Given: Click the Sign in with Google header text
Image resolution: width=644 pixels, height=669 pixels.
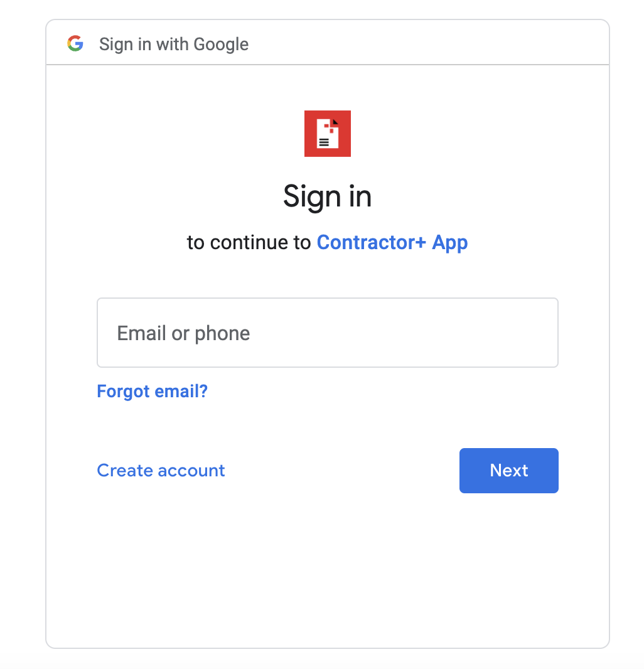Looking at the screenshot, I should pyautogui.click(x=174, y=45).
